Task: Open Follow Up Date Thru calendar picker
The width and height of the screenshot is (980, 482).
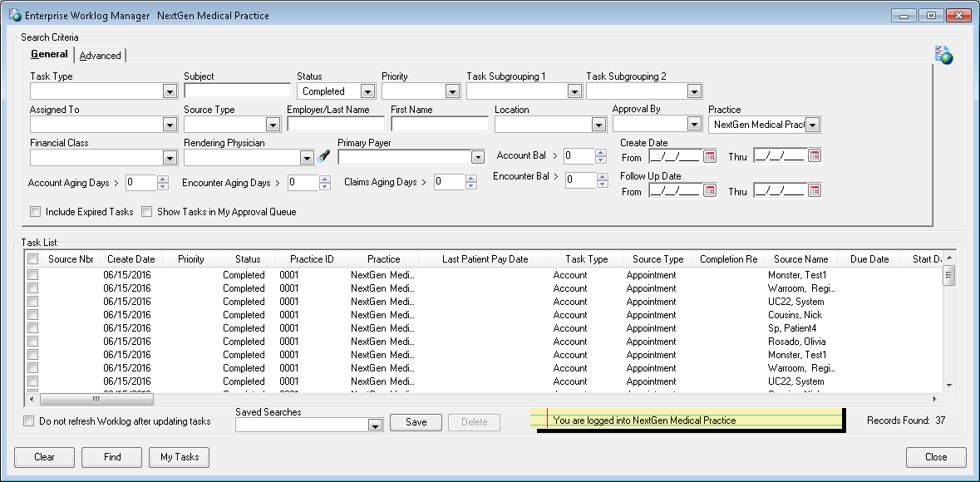Action: tap(814, 190)
